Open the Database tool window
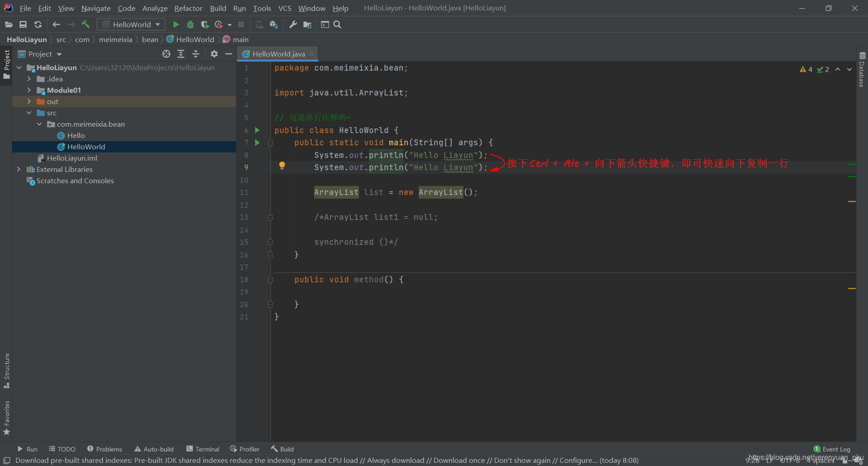 click(x=862, y=70)
